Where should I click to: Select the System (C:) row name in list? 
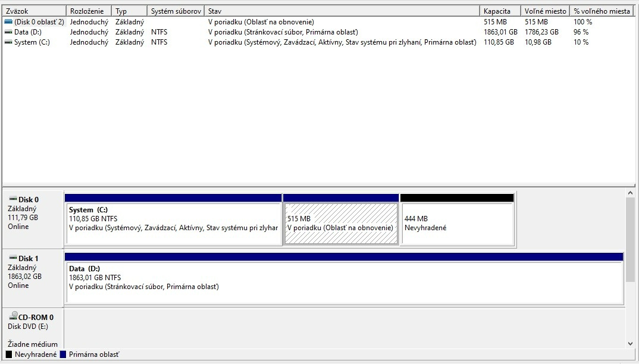point(32,42)
